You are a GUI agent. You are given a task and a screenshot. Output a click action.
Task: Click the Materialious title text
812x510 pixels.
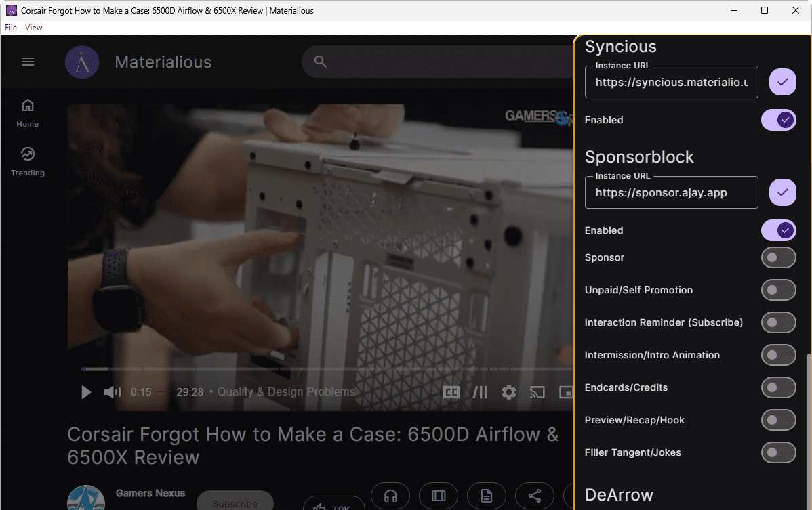tap(163, 62)
